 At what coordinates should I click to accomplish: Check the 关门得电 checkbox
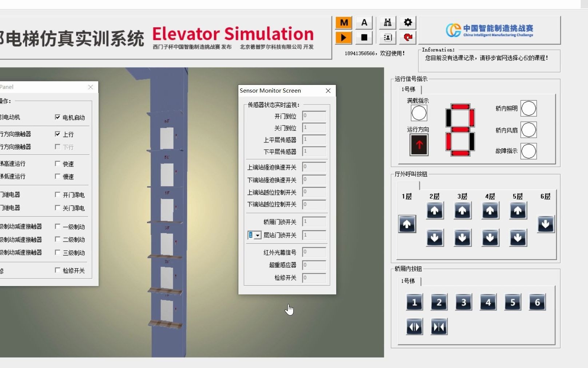click(x=57, y=208)
